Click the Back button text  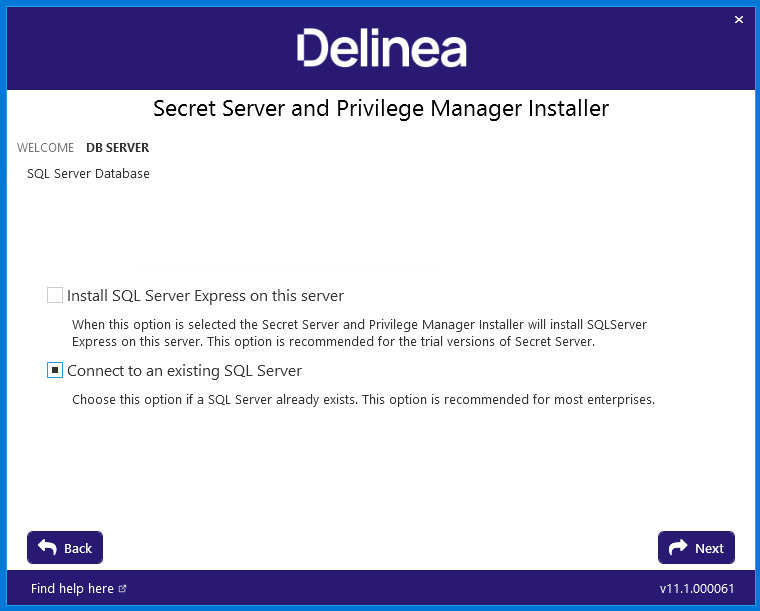coord(78,548)
